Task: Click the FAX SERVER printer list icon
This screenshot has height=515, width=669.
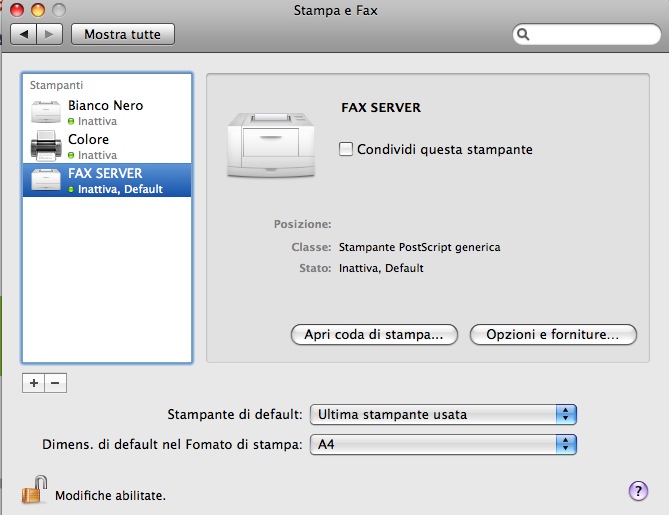Action: (x=46, y=180)
